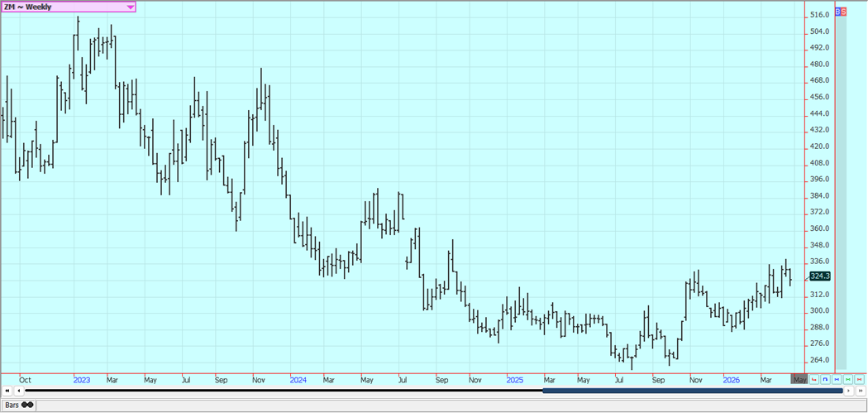Click the 2023 year label on time axis
This screenshot has height=413, width=868.
(x=82, y=379)
